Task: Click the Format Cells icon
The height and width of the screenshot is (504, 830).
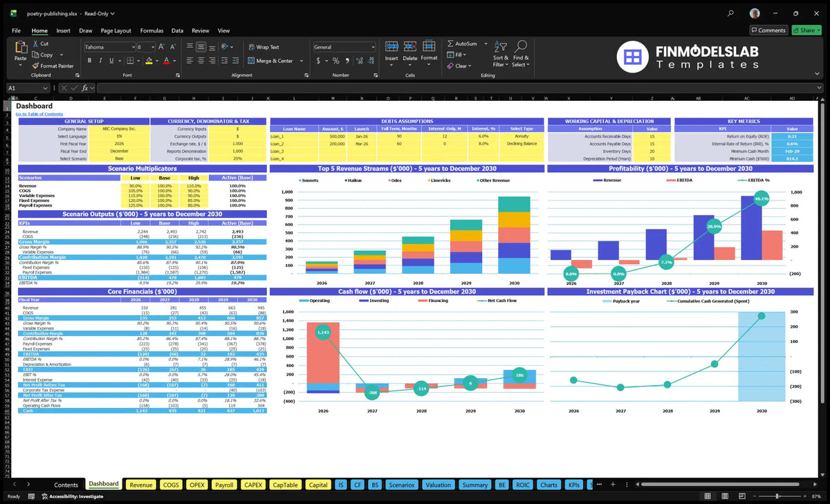Action: (x=429, y=46)
